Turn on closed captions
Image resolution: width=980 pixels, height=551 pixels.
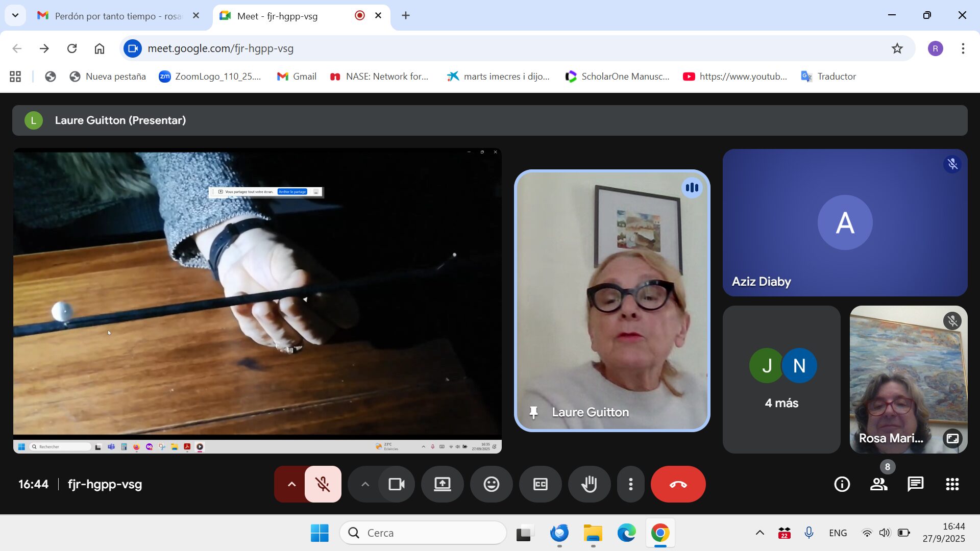tap(540, 484)
